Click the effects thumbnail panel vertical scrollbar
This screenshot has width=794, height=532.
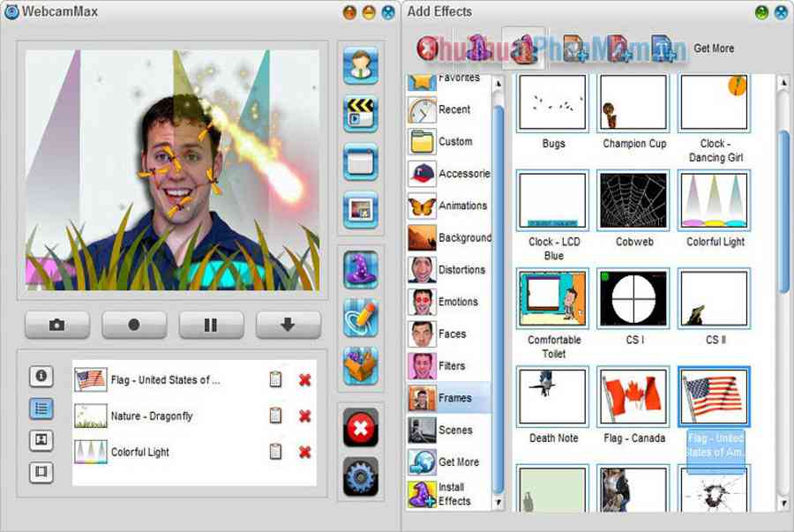pos(783,212)
